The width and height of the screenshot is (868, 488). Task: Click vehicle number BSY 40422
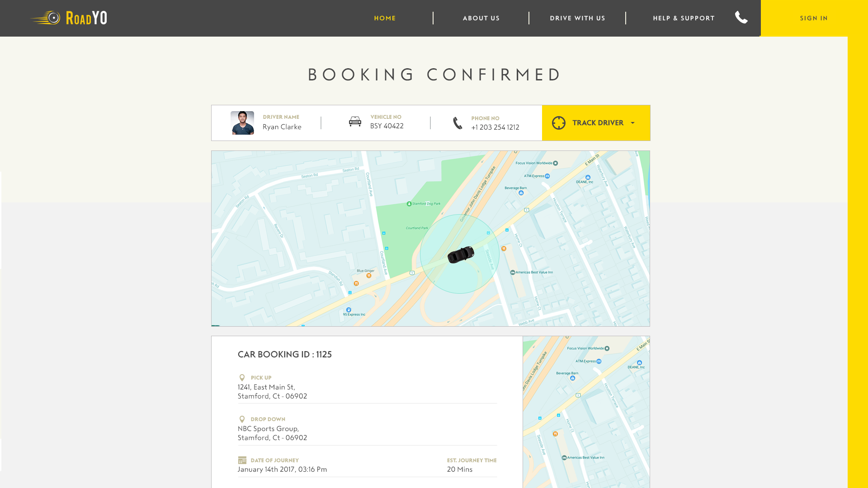[x=387, y=126]
